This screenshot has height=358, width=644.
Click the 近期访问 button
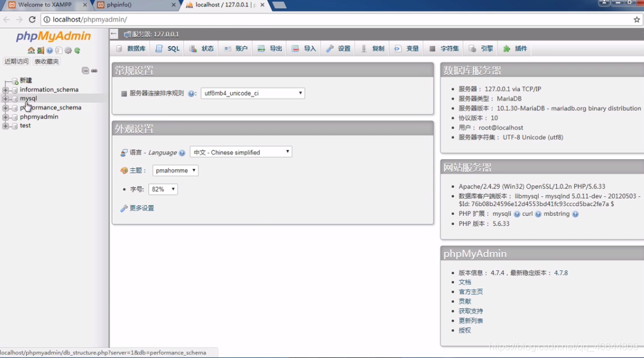[17, 62]
